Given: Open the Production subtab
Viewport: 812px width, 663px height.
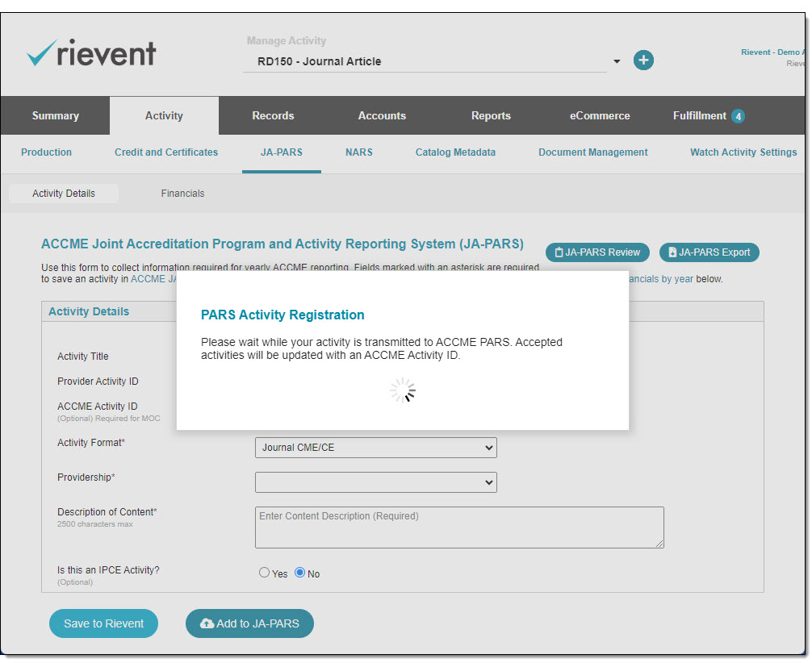Looking at the screenshot, I should pos(47,152).
